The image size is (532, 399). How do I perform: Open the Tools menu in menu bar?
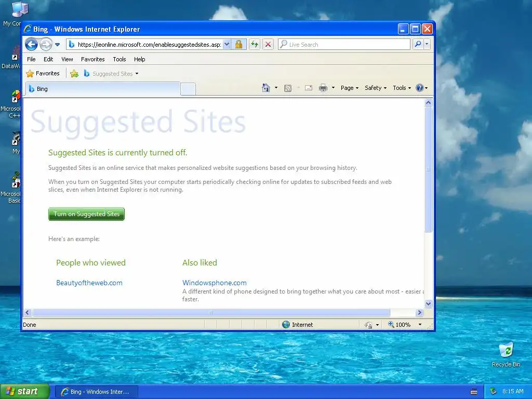click(x=119, y=59)
